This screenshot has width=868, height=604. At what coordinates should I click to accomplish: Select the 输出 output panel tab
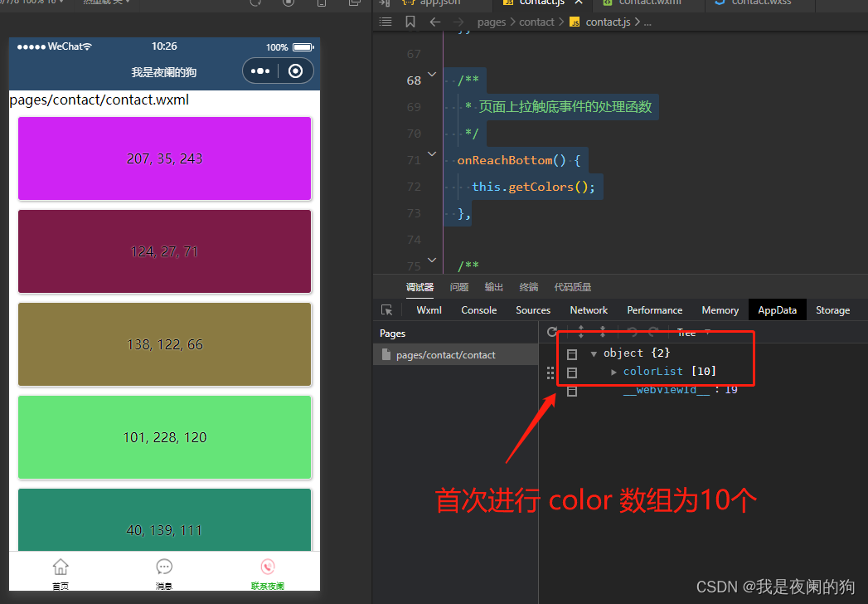click(494, 287)
